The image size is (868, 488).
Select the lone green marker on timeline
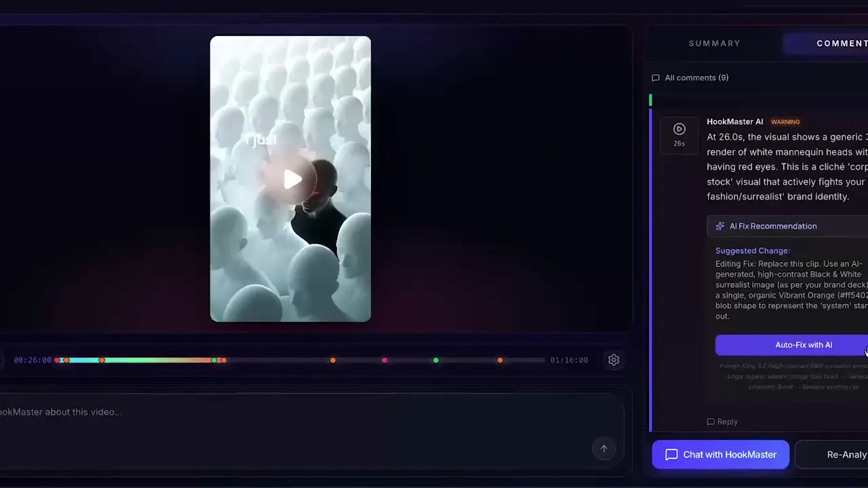click(436, 360)
